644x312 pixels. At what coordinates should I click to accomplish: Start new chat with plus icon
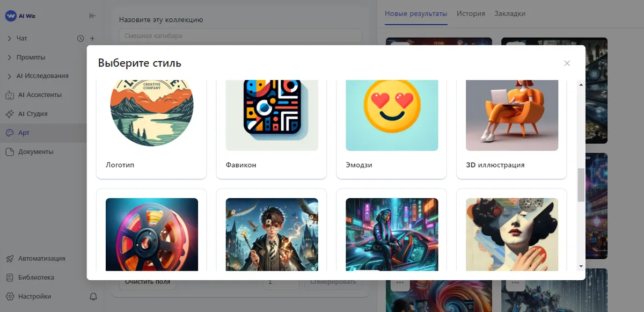pos(92,39)
